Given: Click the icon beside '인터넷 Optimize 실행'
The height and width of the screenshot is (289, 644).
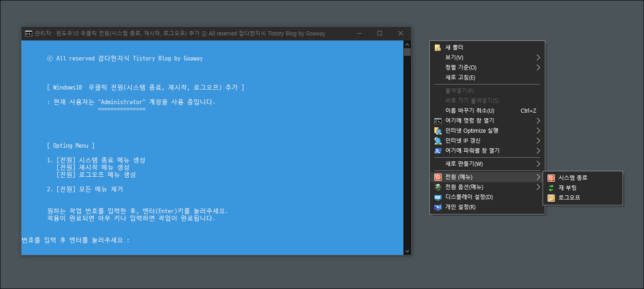Looking at the screenshot, I should pyautogui.click(x=438, y=131).
